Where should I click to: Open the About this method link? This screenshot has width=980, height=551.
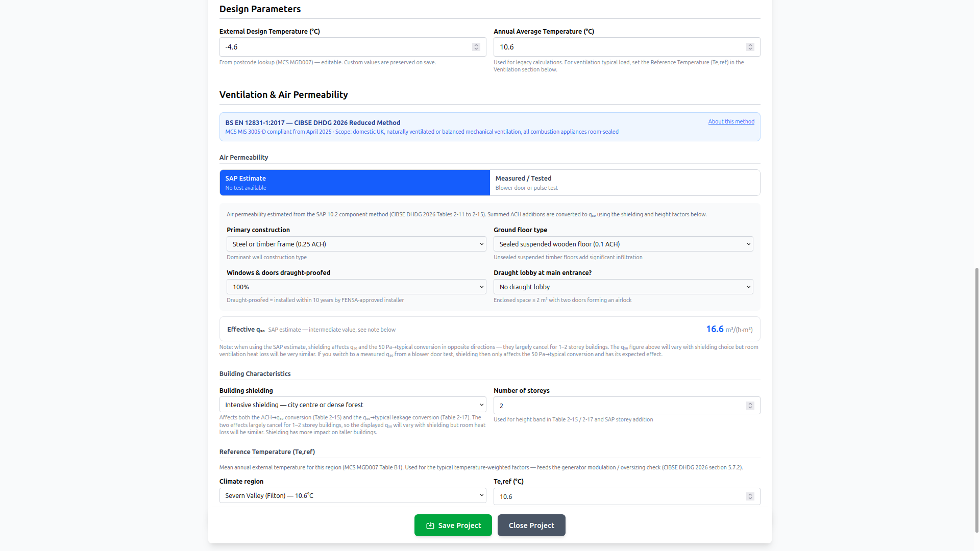[x=731, y=121]
